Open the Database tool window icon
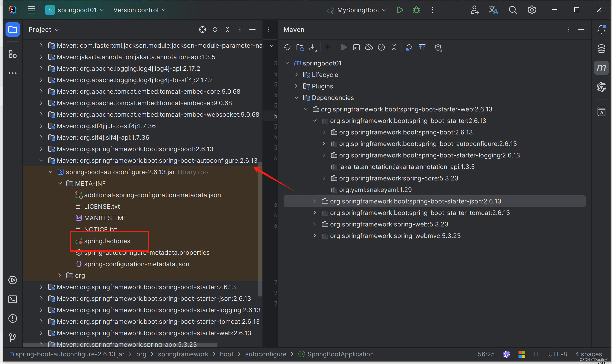Viewport: 612px width, 364px height. tap(601, 49)
